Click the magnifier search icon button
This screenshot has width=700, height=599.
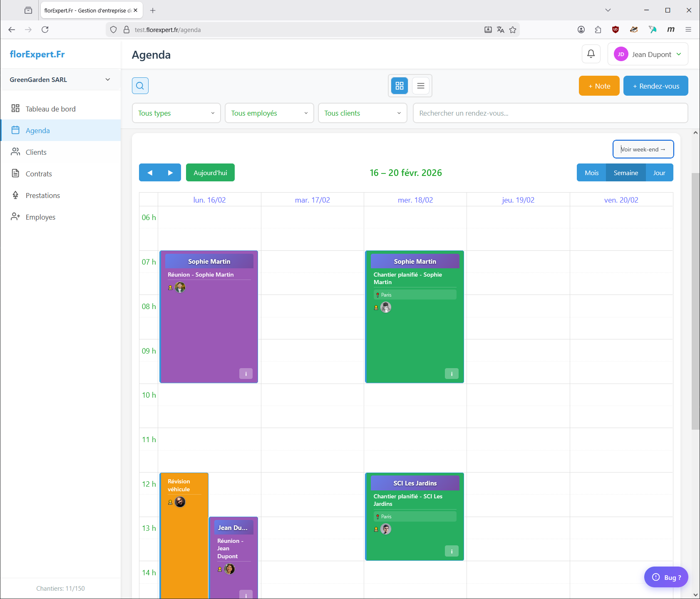[x=140, y=86]
